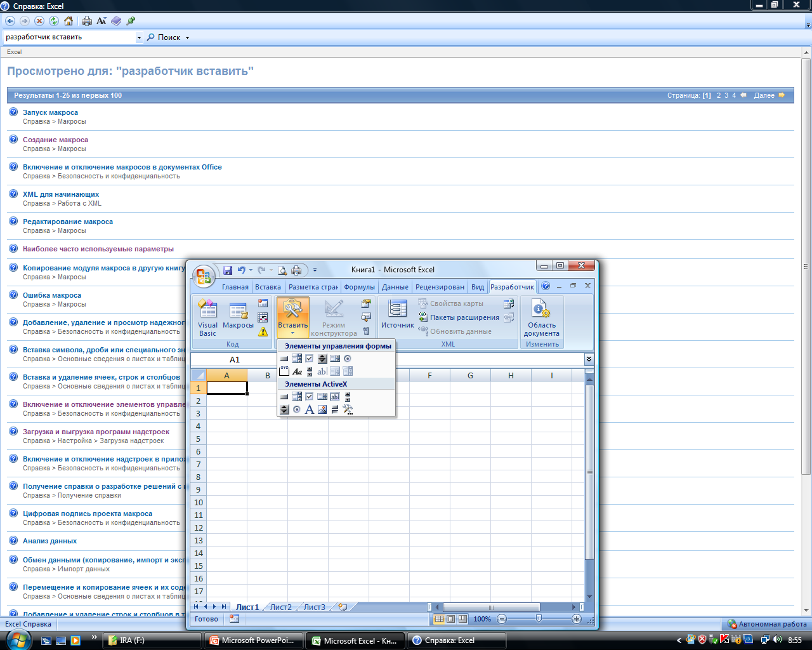This screenshot has width=812, height=650.
Task: Toggle the Keep On Top pushpin in Help
Action: coord(131,21)
